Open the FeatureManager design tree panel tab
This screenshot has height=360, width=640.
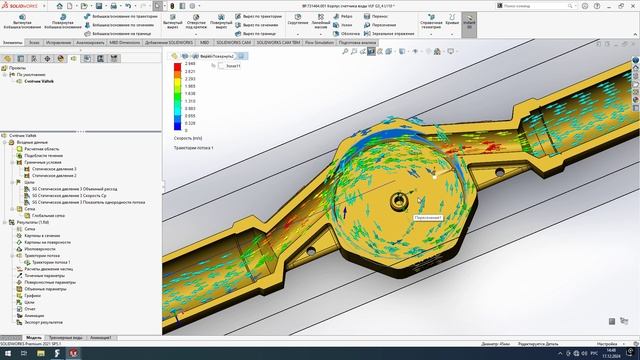pyautogui.click(x=7, y=59)
